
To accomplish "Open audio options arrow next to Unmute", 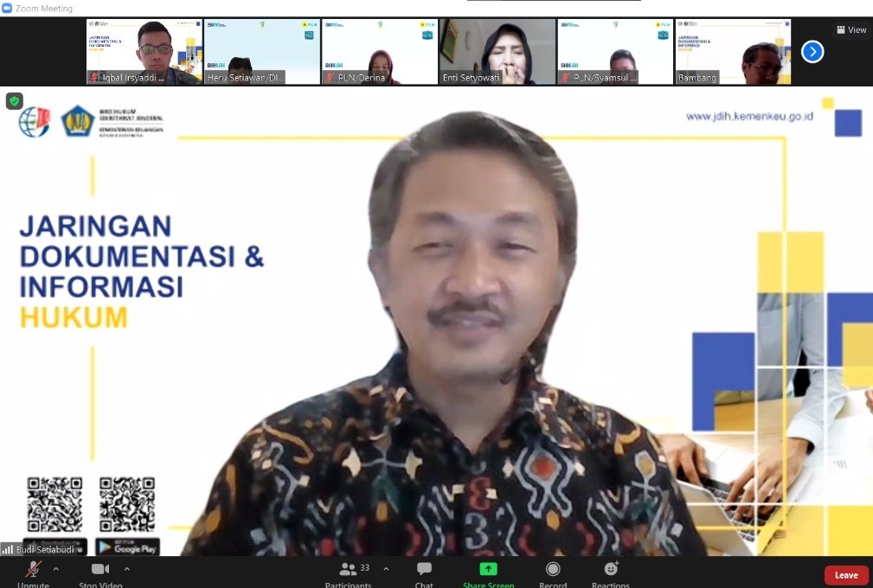I will [x=55, y=569].
